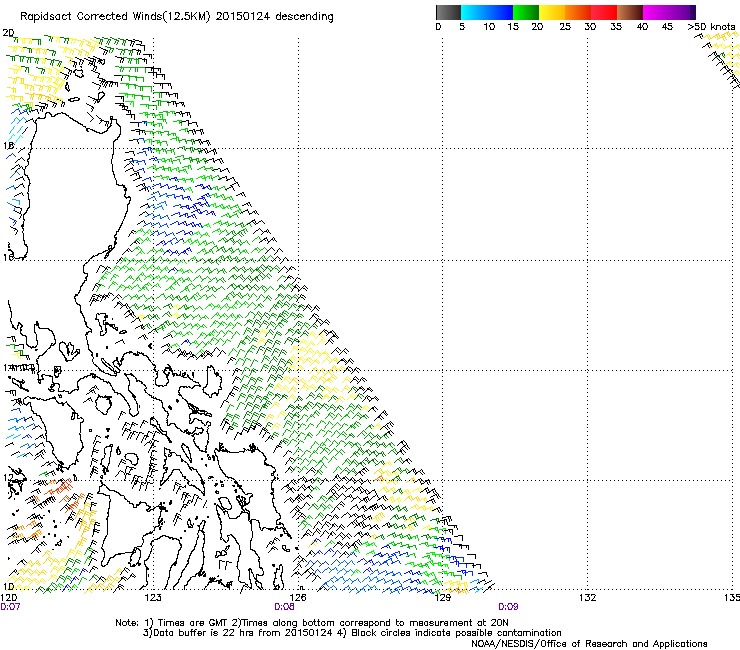Click the 'Rapidscat Corrected Winds(12.5KM)' title text
Image resolution: width=740 pixels, height=650 pixels.
pyautogui.click(x=116, y=17)
